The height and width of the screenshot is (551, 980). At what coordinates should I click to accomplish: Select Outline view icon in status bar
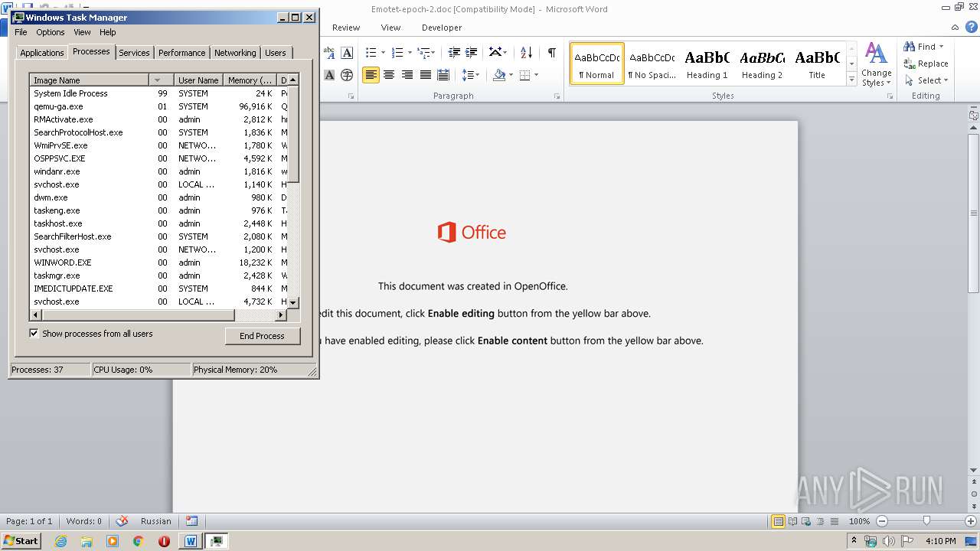819,521
